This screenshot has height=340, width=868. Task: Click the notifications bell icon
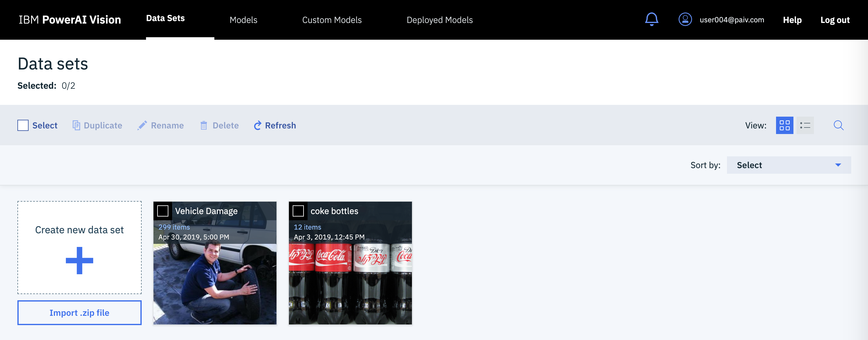click(x=651, y=19)
